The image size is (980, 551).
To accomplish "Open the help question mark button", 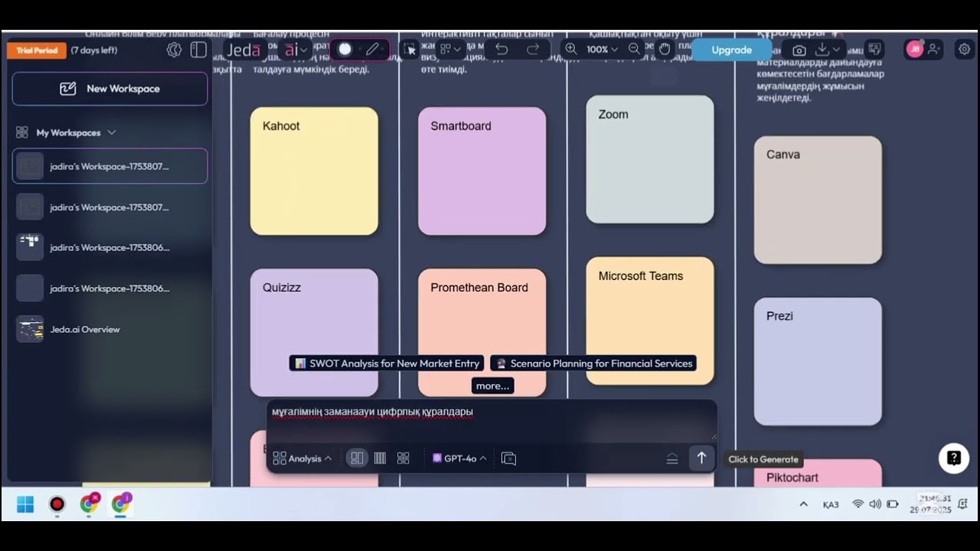I will point(954,458).
